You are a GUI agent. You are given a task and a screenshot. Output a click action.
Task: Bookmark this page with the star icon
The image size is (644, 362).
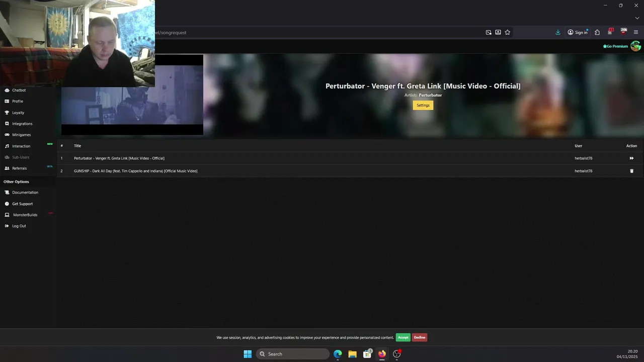tap(508, 32)
